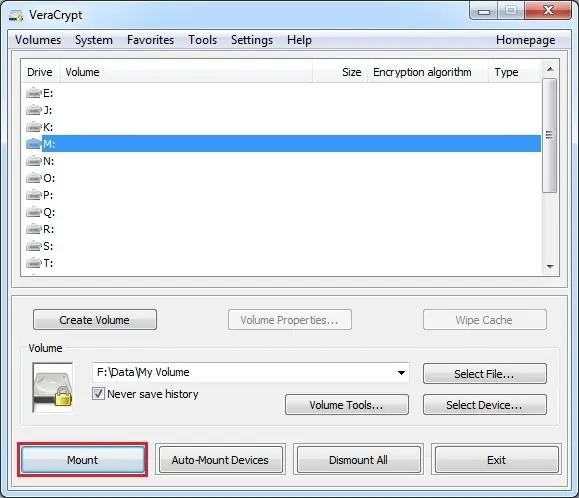Open the Help menu
Image resolution: width=579 pixels, height=498 pixels.
pyautogui.click(x=299, y=40)
